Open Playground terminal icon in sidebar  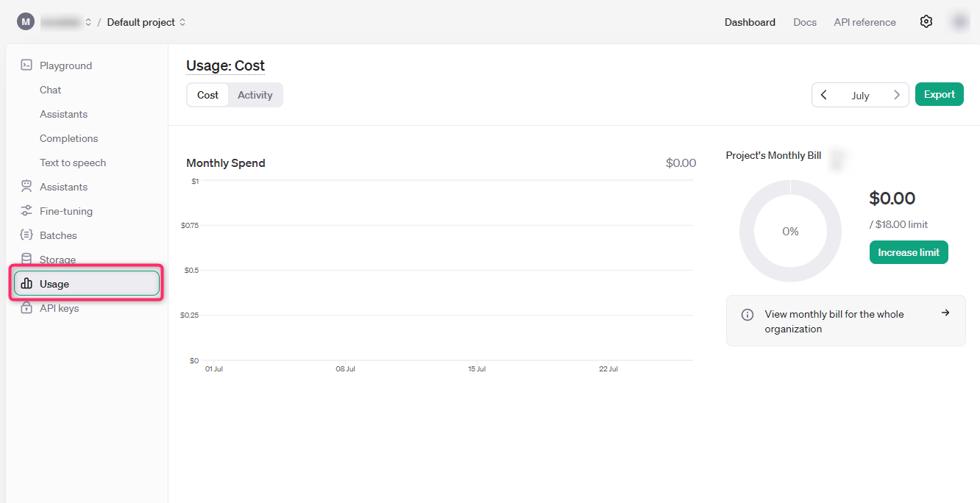26,65
